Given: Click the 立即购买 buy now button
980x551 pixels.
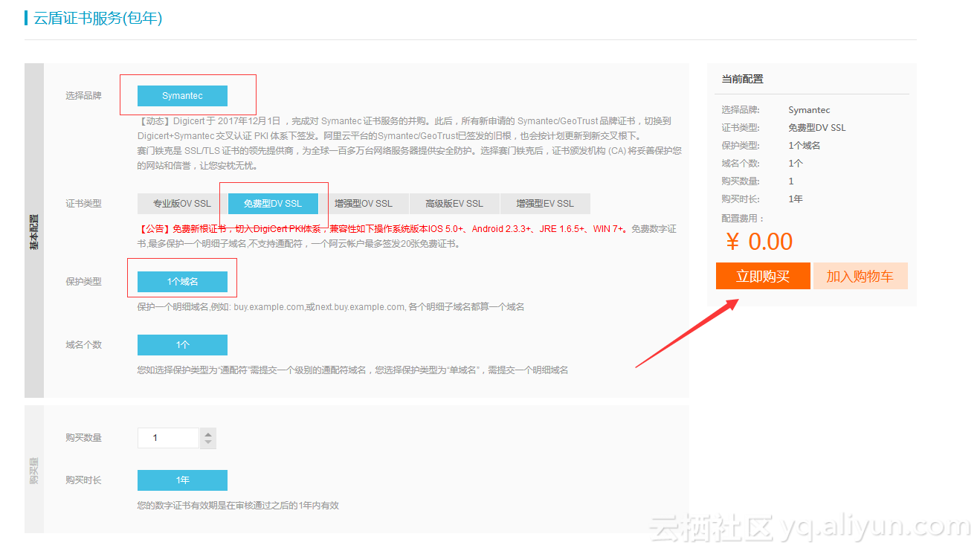Looking at the screenshot, I should [x=763, y=277].
